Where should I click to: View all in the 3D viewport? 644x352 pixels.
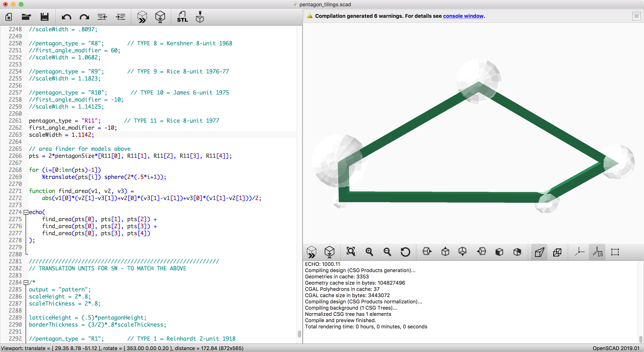(351, 251)
